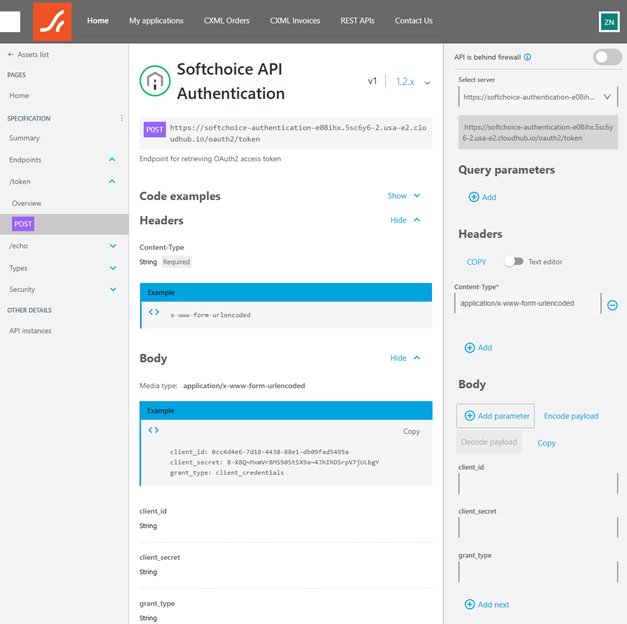Viewport: 627px width, 624px height.
Task: Go to the Home navigation tab
Action: (x=98, y=21)
